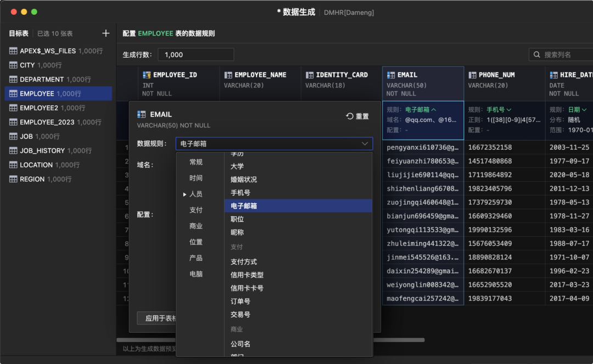Click PHONE_NUM column icon
This screenshot has width=593, height=364.
(472, 75)
